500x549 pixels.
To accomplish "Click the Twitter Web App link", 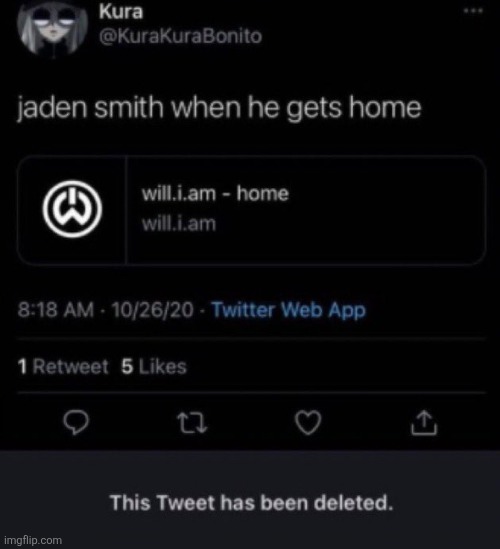I will coord(289,310).
